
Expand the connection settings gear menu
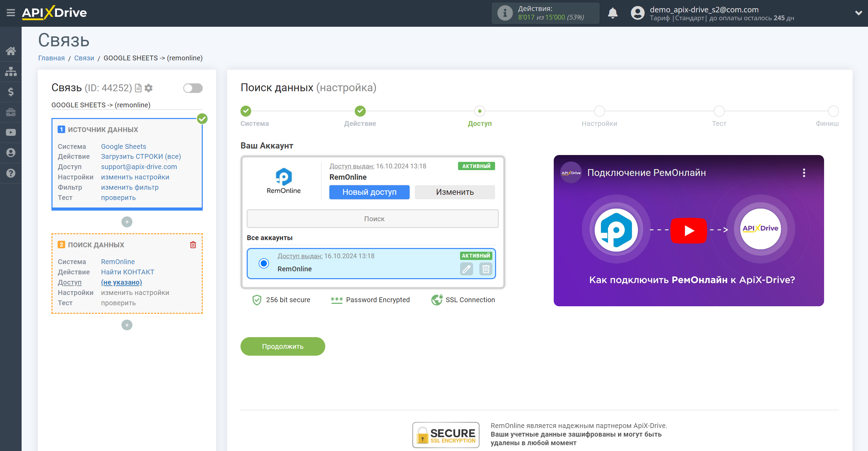coord(149,88)
